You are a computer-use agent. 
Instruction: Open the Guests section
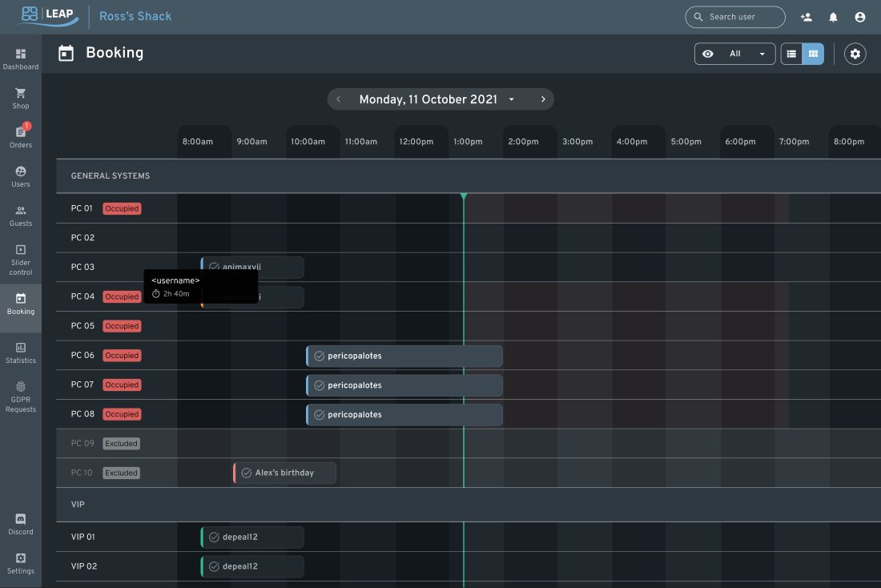pos(20,215)
